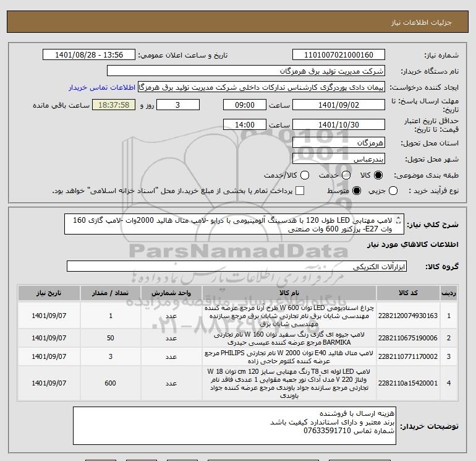Viewport: 476px width, 461px height.
Task: Click quantity 3 in row 3
Action: coord(111,356)
